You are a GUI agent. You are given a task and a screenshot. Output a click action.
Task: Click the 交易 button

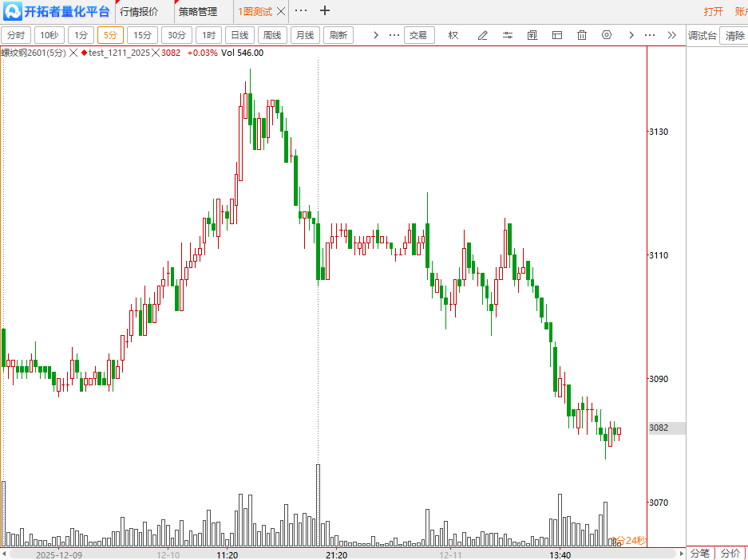(x=418, y=35)
